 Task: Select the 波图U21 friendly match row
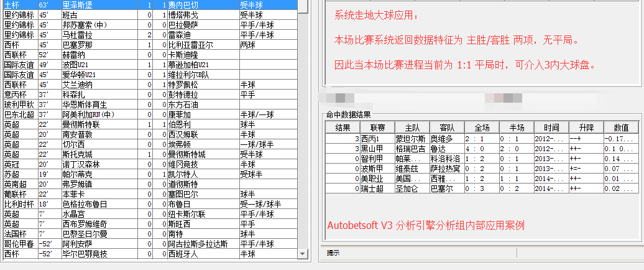(149, 64)
